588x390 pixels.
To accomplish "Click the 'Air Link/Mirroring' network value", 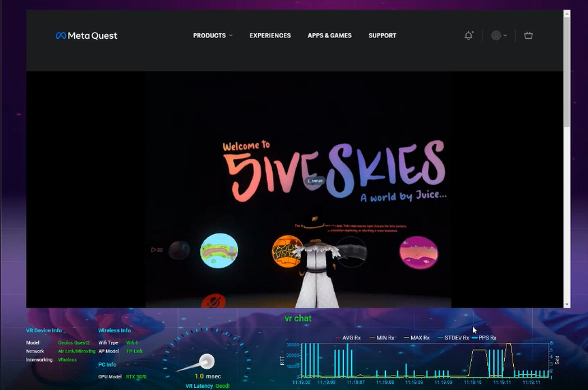I will click(77, 351).
